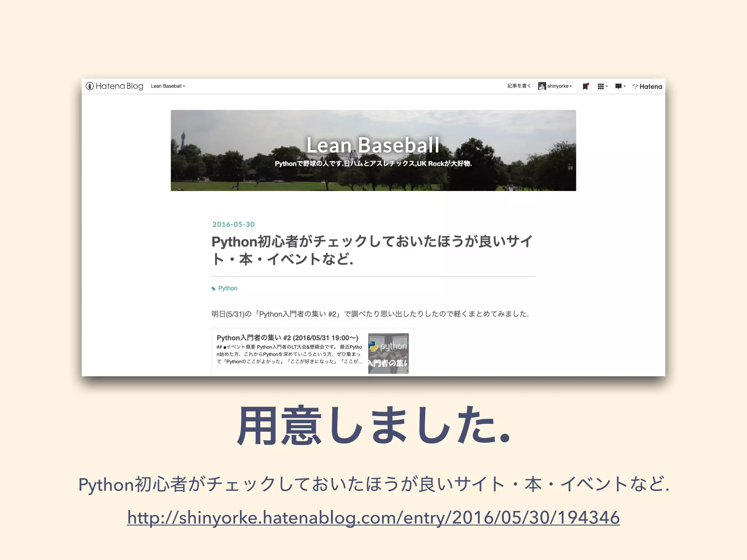The image size is (747, 560).
Task: Click the Hatena logo link
Action: [x=647, y=86]
